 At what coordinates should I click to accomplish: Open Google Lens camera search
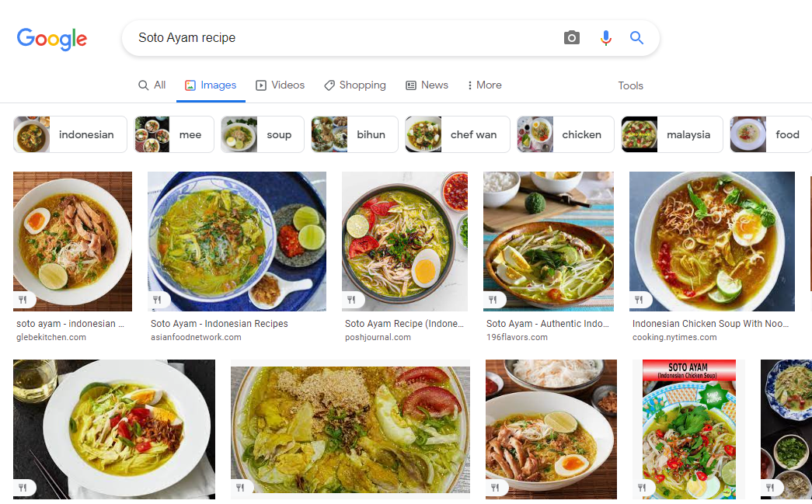[x=571, y=37]
